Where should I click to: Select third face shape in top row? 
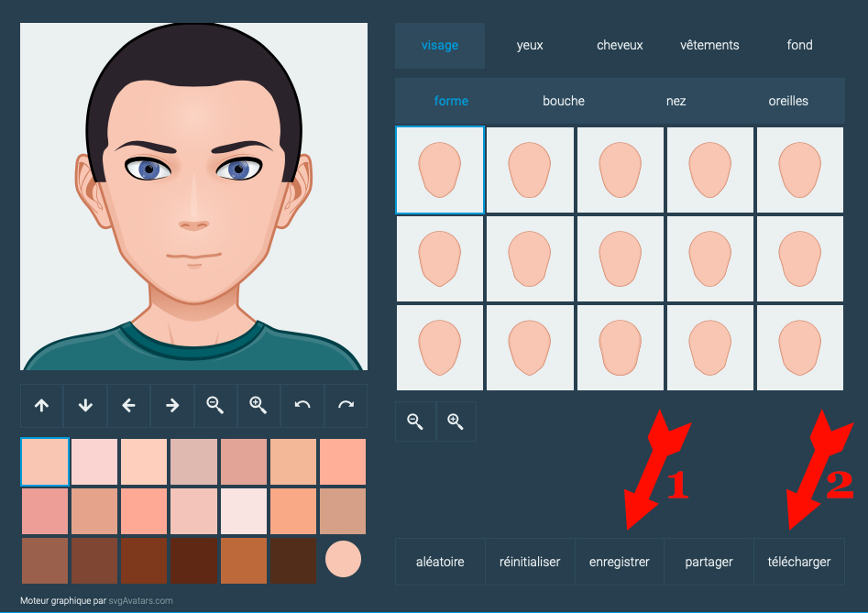click(x=620, y=170)
